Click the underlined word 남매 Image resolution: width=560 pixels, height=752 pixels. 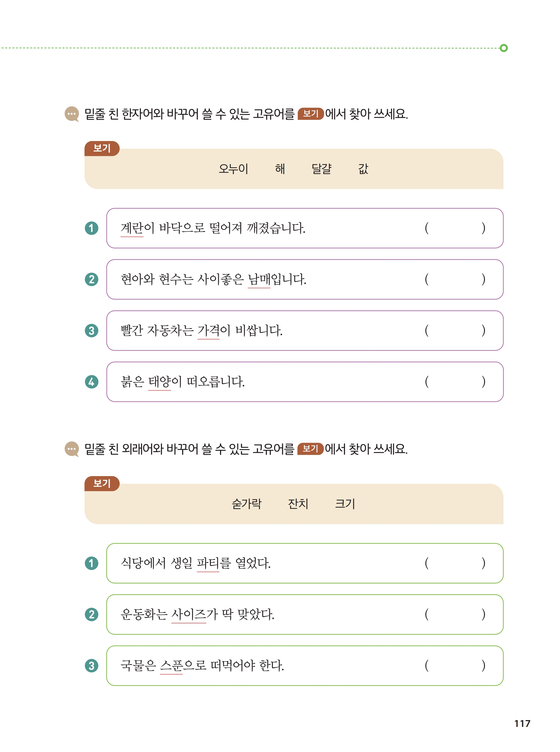pos(259,280)
